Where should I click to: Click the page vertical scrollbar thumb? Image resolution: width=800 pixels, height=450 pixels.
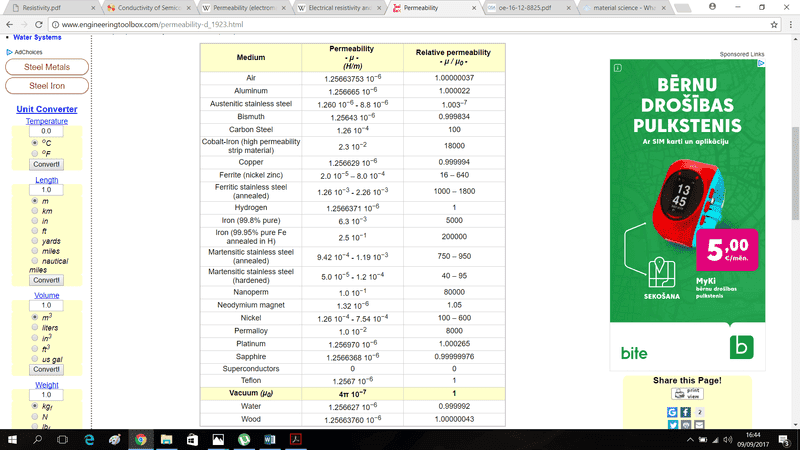(795, 173)
